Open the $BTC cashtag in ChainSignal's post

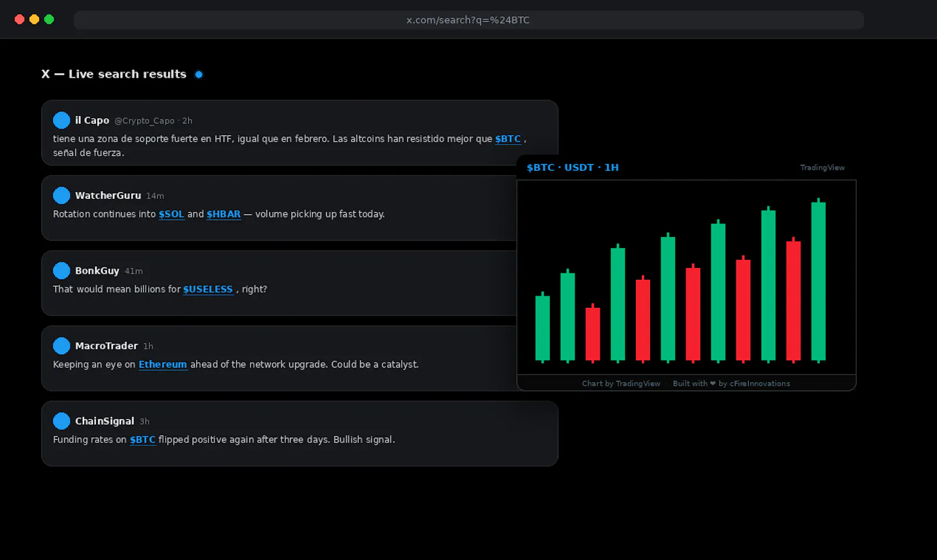143,439
